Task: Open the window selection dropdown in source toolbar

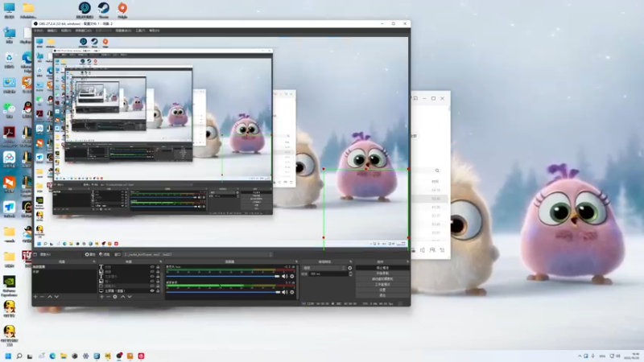Action: tap(198, 254)
